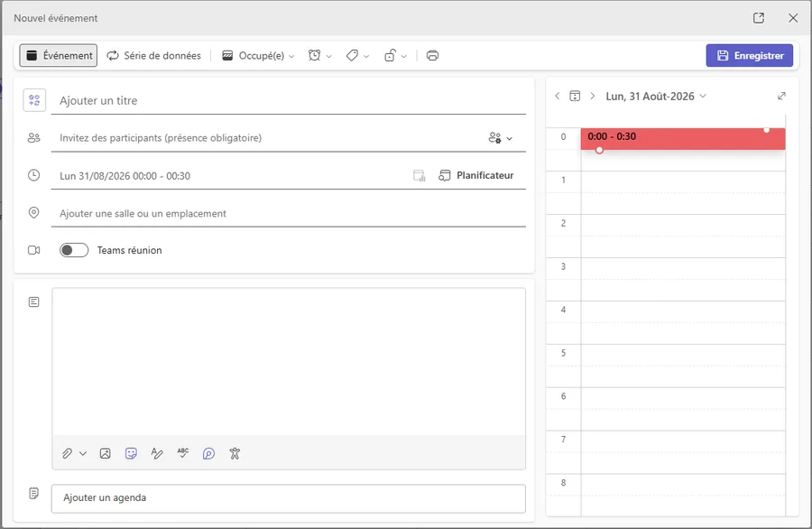This screenshot has width=812, height=529.
Task: Click the print icon in toolbar
Action: pyautogui.click(x=432, y=55)
